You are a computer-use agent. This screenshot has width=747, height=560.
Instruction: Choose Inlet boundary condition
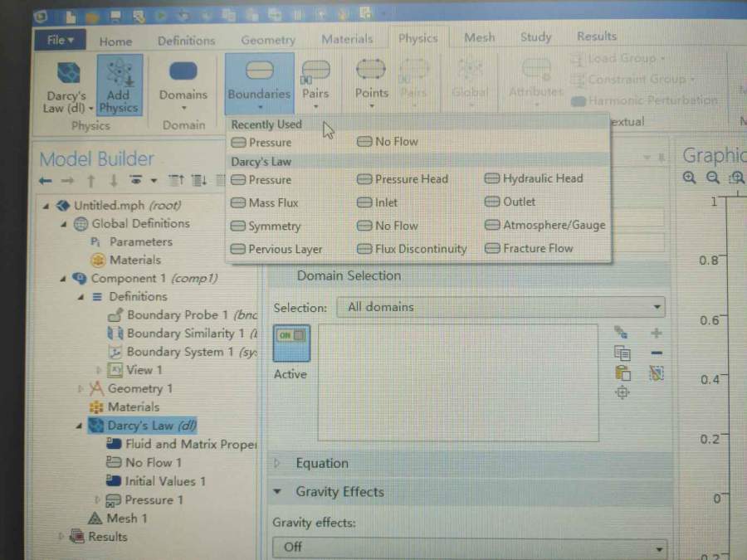click(378, 202)
